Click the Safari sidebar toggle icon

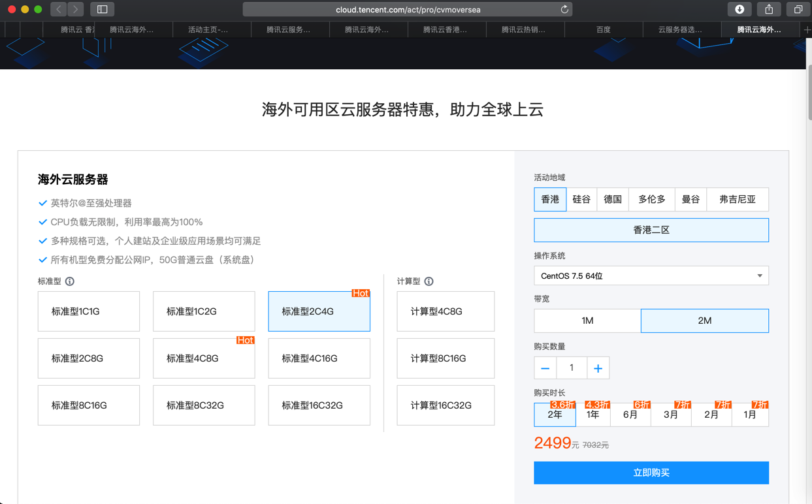103,9
